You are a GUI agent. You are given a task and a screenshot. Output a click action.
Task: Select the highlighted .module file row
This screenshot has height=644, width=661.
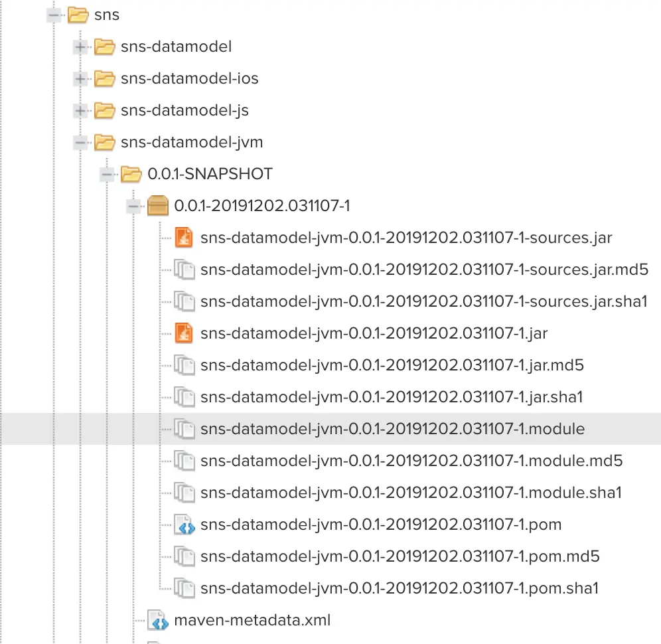pos(330,429)
